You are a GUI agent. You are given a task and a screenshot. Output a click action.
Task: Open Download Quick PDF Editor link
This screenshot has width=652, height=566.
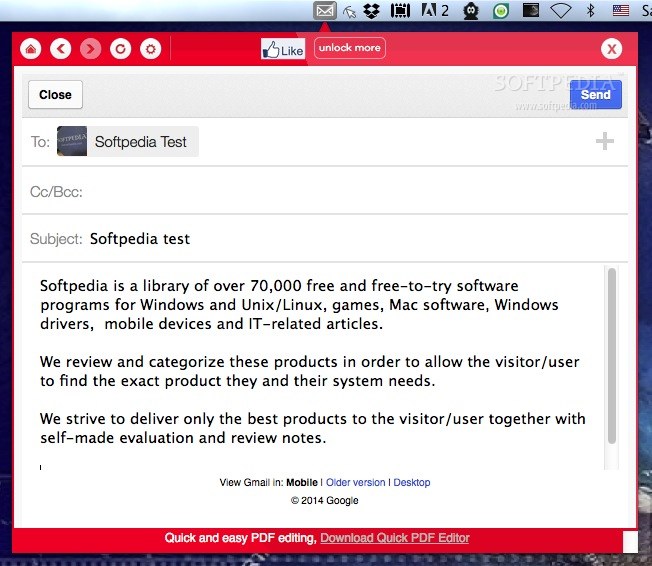tap(395, 538)
